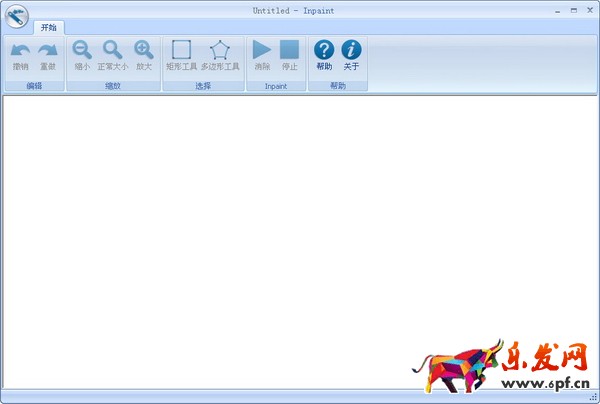Close the Inpaint window
This screenshot has width=600, height=404.
(588, 8)
